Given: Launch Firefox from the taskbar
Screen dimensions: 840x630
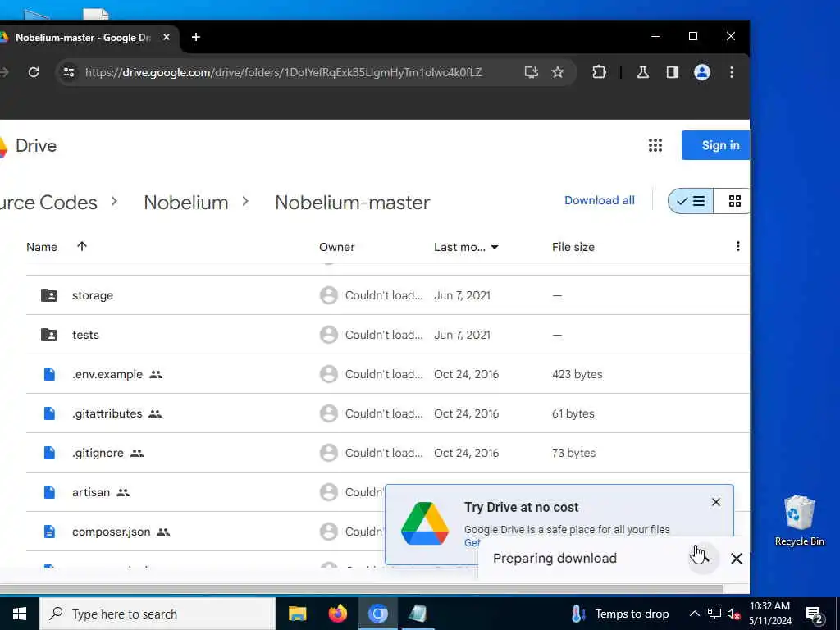Looking at the screenshot, I should coord(337,614).
